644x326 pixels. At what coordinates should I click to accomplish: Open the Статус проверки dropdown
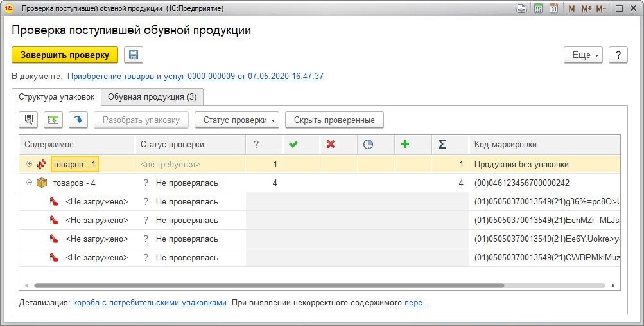(x=237, y=120)
